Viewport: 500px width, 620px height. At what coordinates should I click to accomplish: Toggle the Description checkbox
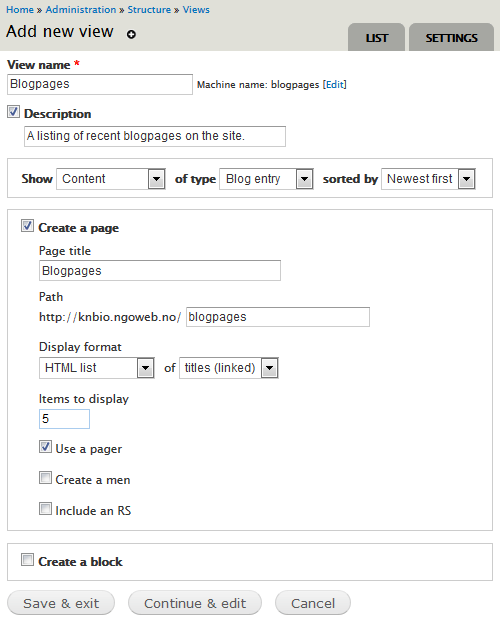13,112
